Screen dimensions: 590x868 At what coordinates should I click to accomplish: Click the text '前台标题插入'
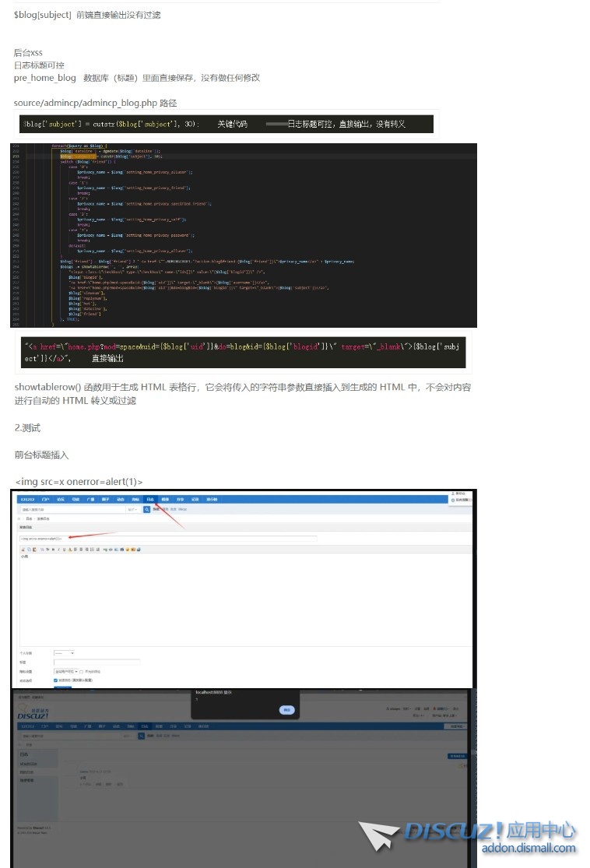coord(41,455)
